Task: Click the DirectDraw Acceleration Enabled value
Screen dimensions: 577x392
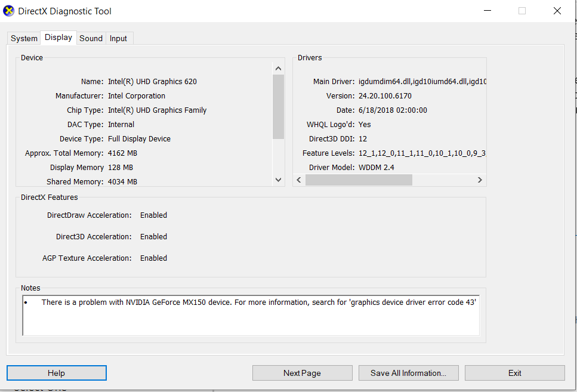Action: point(153,215)
